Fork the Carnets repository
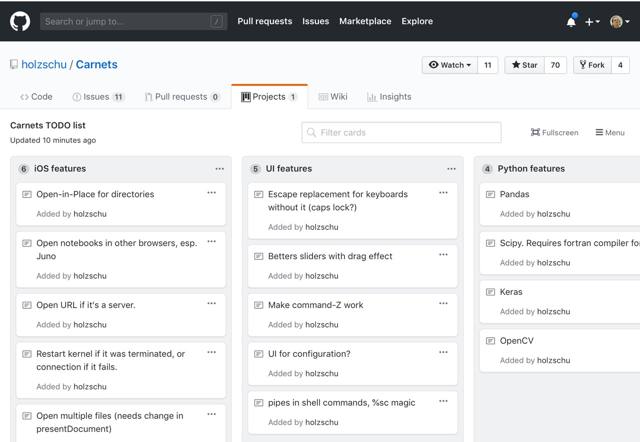640x442 pixels. pos(591,65)
